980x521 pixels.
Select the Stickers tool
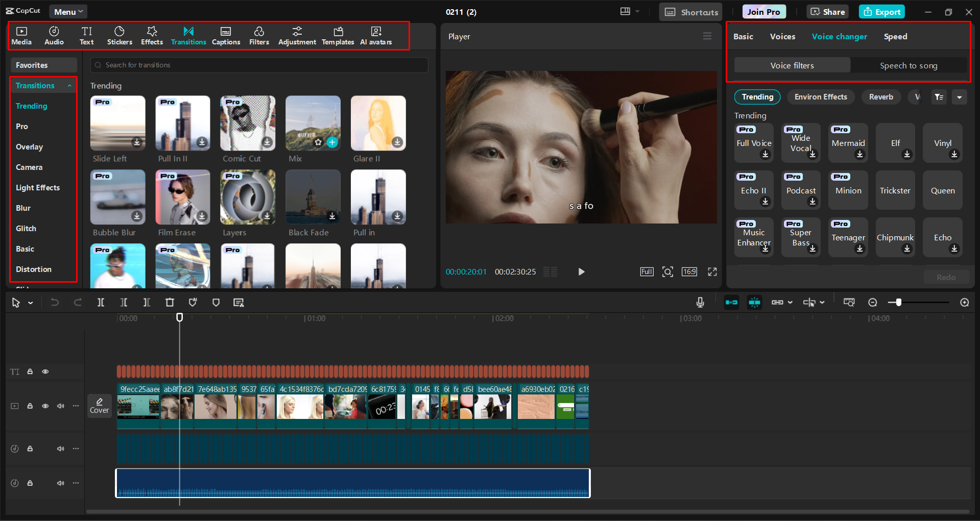point(119,35)
